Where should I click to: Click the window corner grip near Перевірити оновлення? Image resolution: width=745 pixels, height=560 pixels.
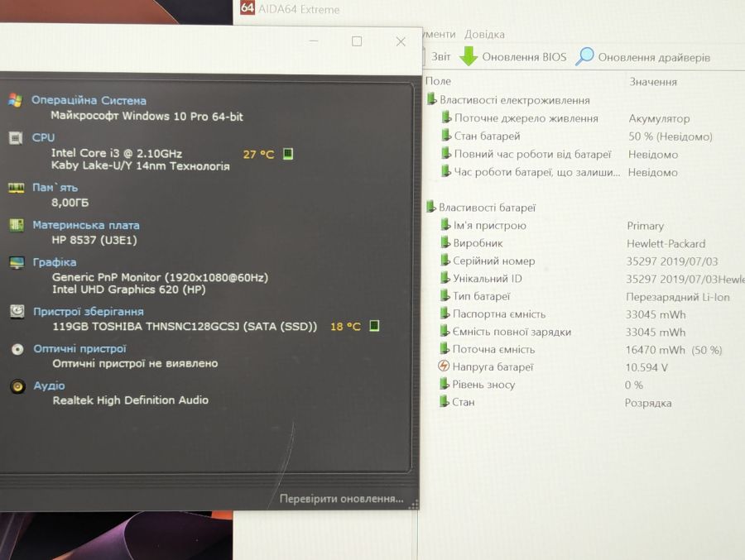[413, 505]
